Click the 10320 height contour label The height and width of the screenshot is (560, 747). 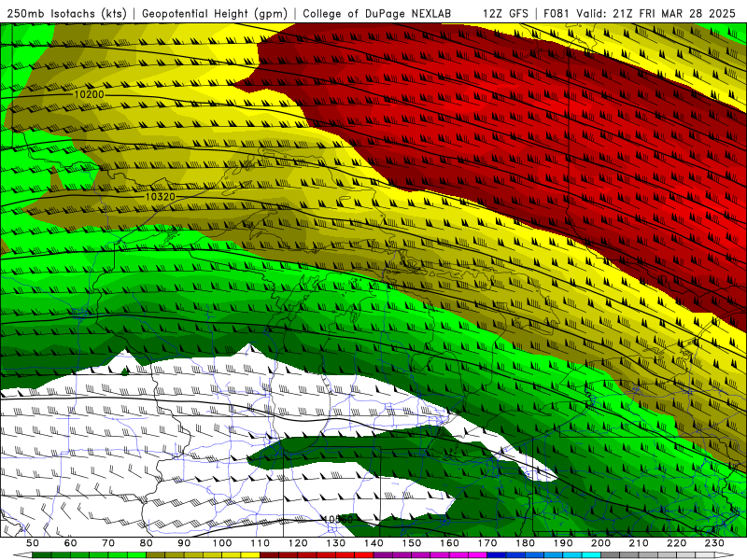pyautogui.click(x=160, y=197)
